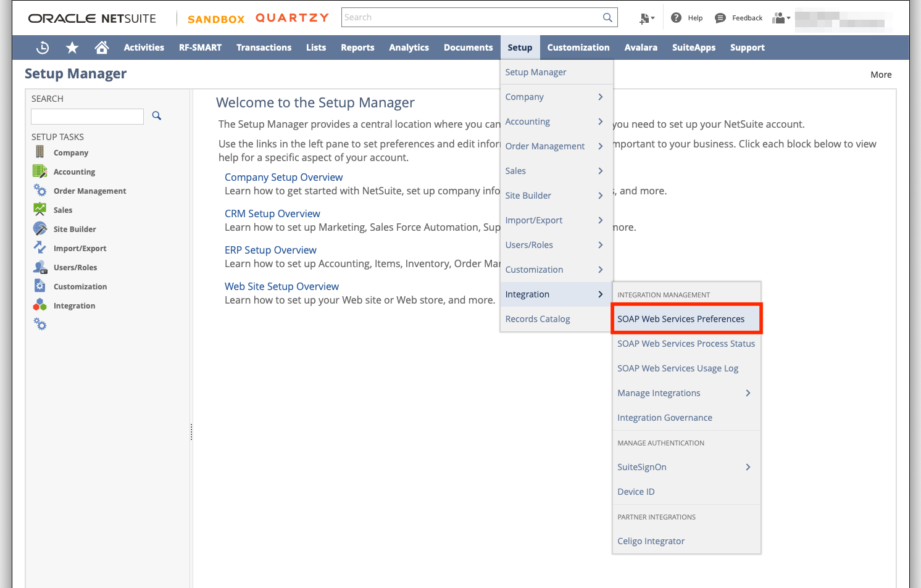Click the Company building icon in sidebar
Viewport: 921px width, 588px height.
tap(40, 152)
